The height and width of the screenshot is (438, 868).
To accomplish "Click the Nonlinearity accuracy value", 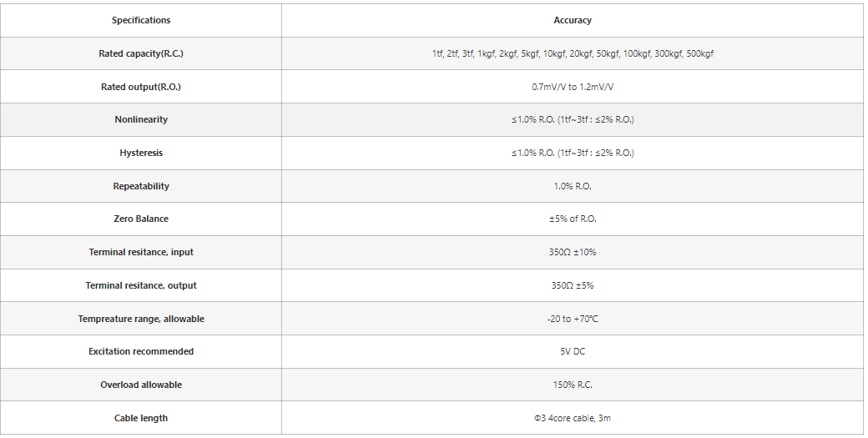I will pyautogui.click(x=573, y=119).
